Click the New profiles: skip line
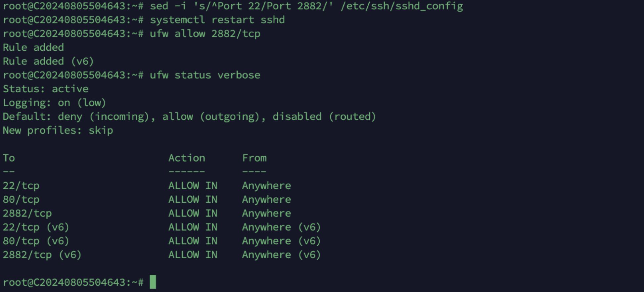This screenshot has width=644, height=292. (x=58, y=130)
